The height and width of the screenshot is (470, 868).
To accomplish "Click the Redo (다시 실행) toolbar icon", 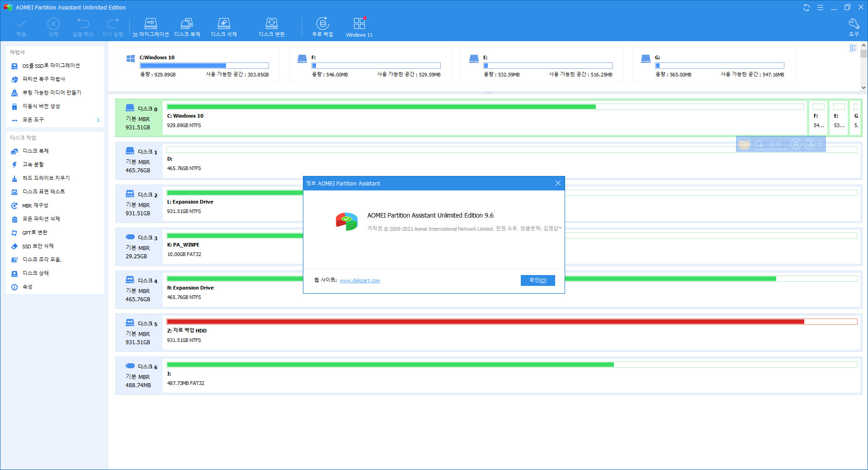I will [x=113, y=27].
